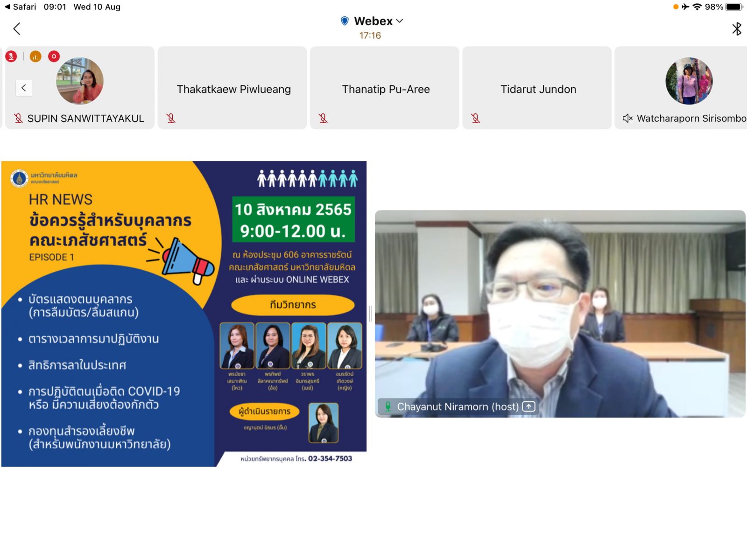Image resolution: width=747 pixels, height=560 pixels.
Task: Click the share indicator icon beside host name
Action: coord(529,406)
